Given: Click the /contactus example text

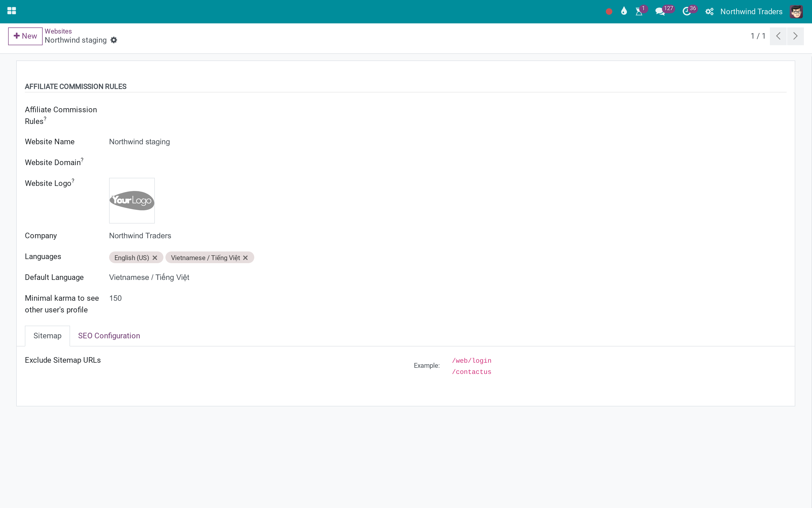Looking at the screenshot, I should (471, 372).
